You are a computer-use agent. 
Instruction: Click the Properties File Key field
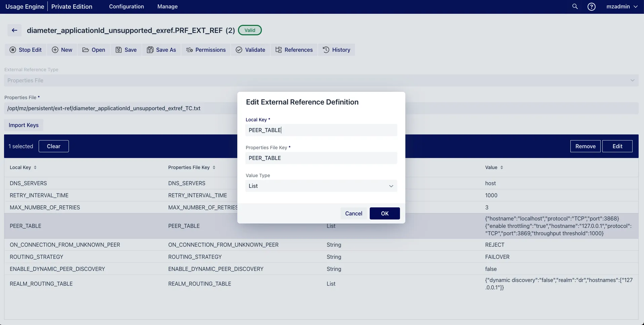point(321,158)
